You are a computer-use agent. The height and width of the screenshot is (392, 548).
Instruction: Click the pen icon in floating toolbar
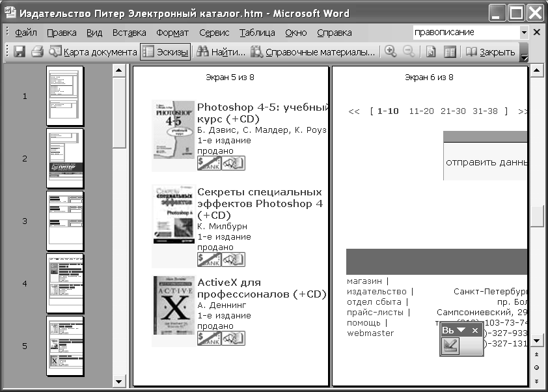click(450, 346)
